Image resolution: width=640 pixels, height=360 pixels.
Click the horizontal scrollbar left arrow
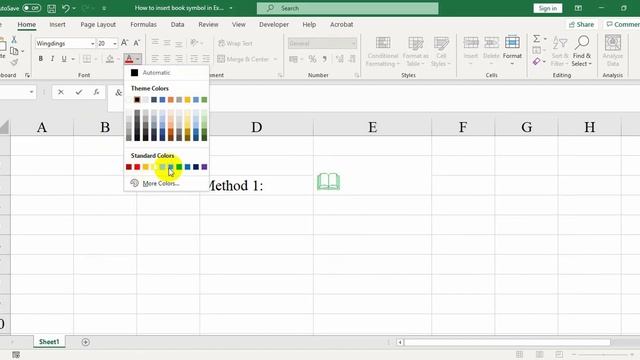(x=400, y=342)
